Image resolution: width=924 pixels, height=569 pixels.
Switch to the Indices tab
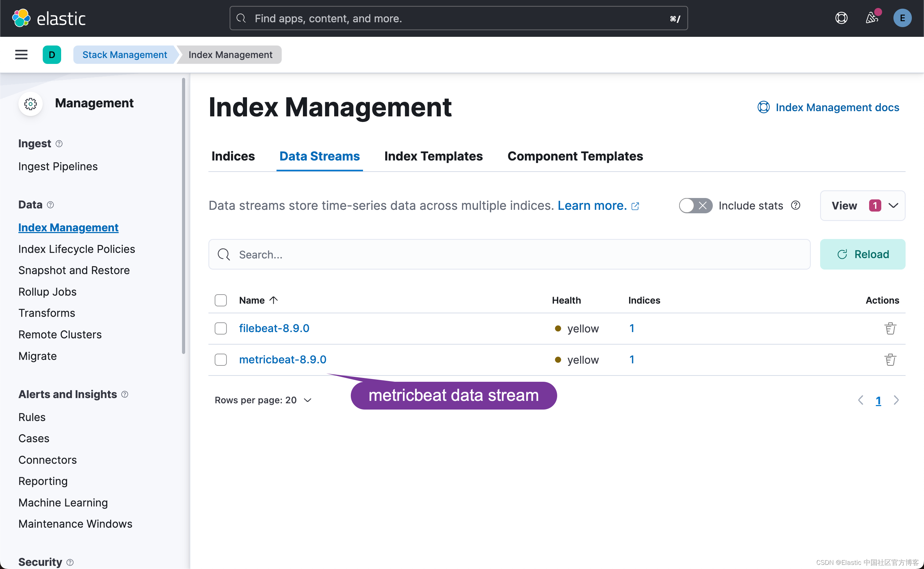point(233,156)
